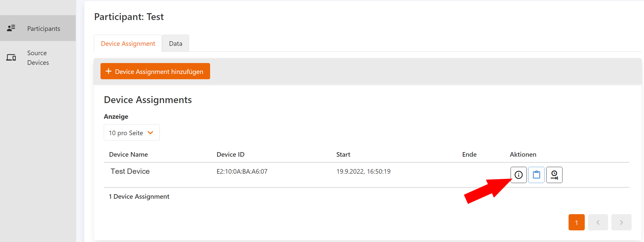This screenshot has height=242, width=644.
Task: Select the 'Test Device' row name
Action: [x=130, y=171]
